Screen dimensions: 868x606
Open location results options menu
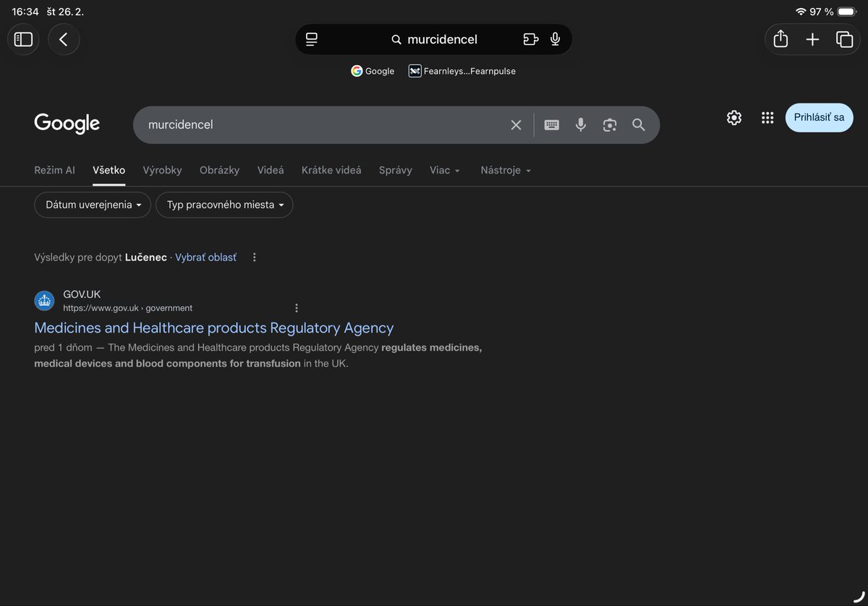[255, 257]
